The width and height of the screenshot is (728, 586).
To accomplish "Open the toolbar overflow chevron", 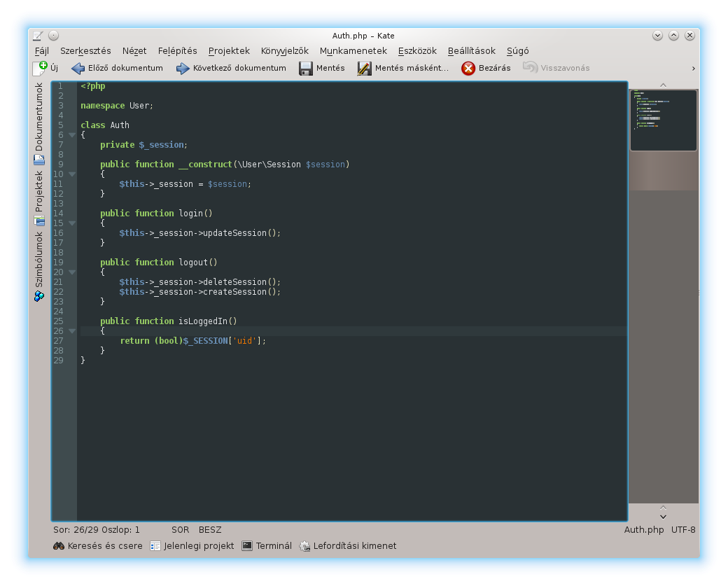I will pyautogui.click(x=693, y=68).
